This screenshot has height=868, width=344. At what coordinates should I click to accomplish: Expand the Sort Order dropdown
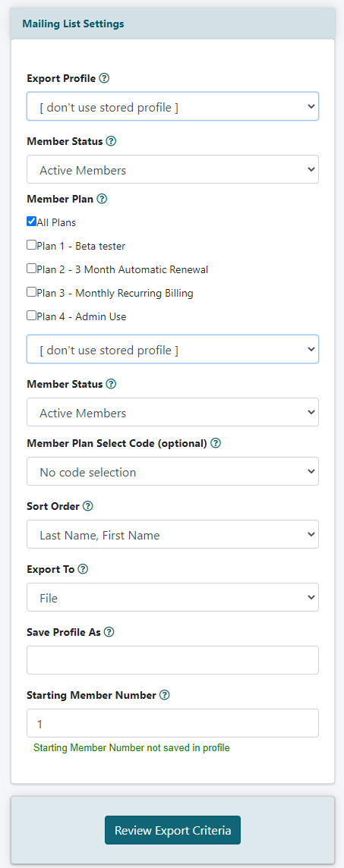click(173, 534)
